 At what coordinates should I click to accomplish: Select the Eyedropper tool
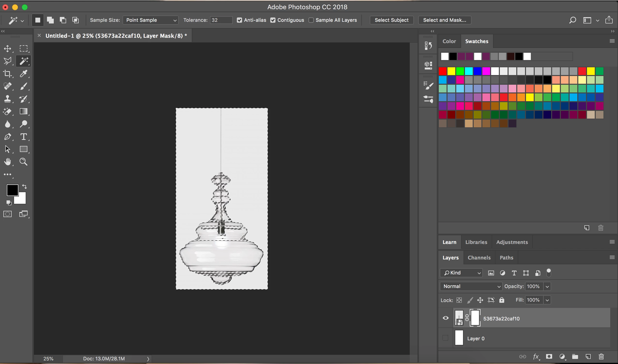23,74
